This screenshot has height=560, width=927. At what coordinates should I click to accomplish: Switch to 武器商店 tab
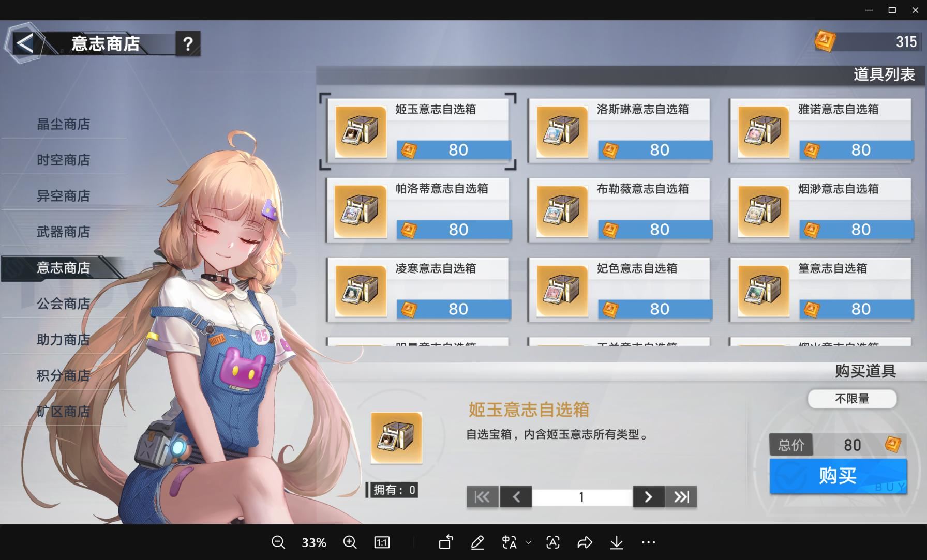[64, 232]
